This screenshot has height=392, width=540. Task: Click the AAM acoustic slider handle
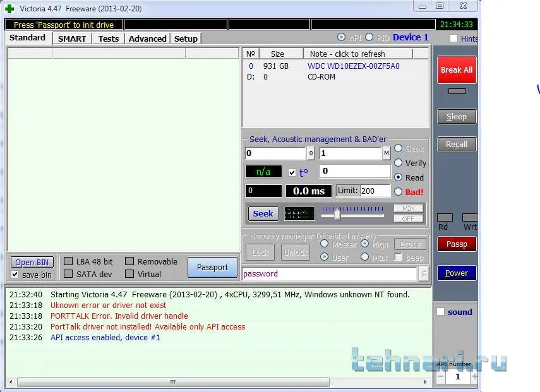coord(337,215)
